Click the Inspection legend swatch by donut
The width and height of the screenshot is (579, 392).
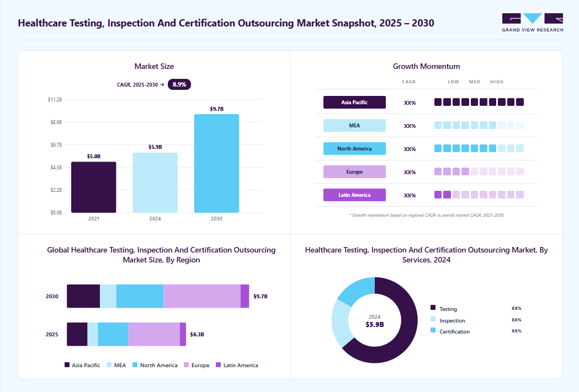[x=433, y=319]
